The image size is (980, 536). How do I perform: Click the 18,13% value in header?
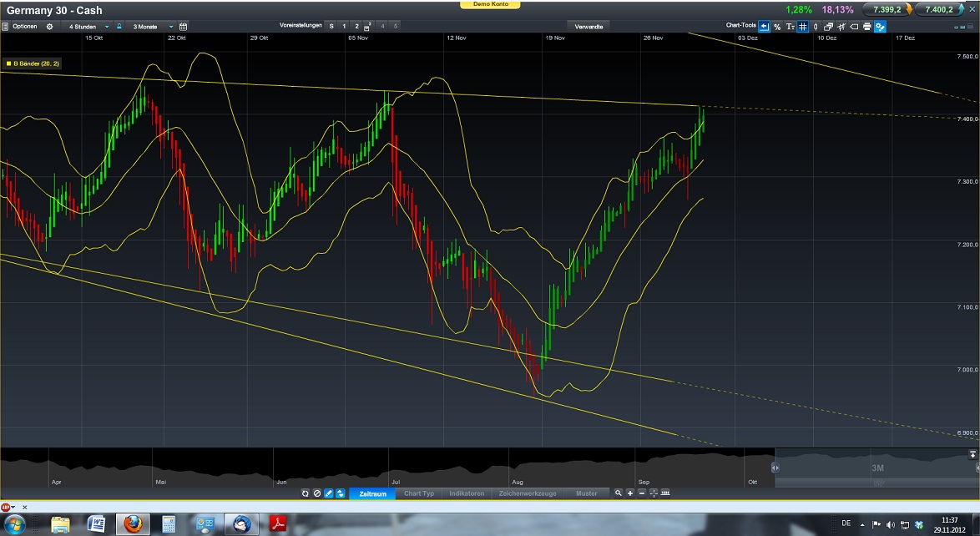point(837,9)
